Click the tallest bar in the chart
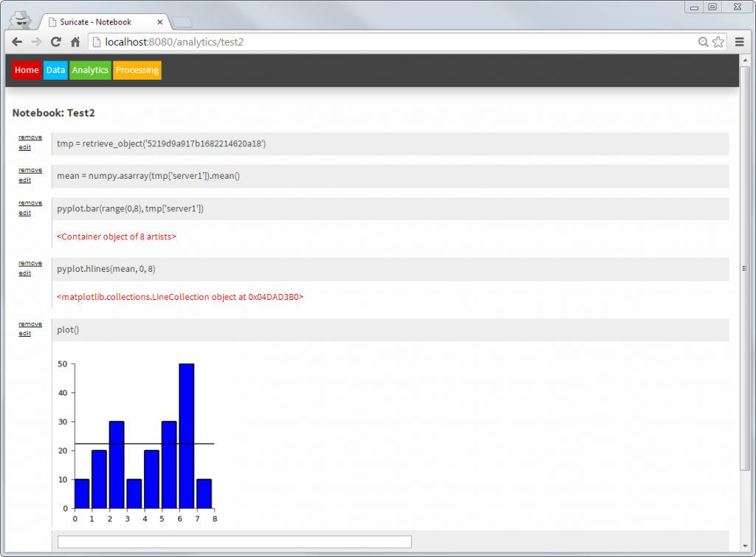 (186, 436)
